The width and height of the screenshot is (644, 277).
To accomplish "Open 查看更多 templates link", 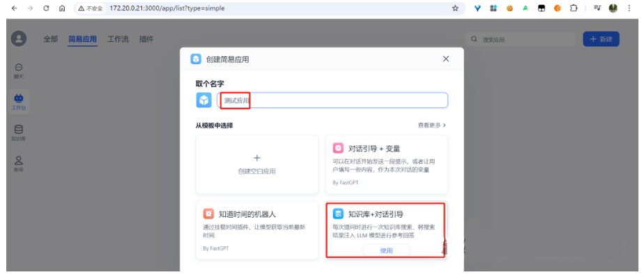I will [x=431, y=125].
